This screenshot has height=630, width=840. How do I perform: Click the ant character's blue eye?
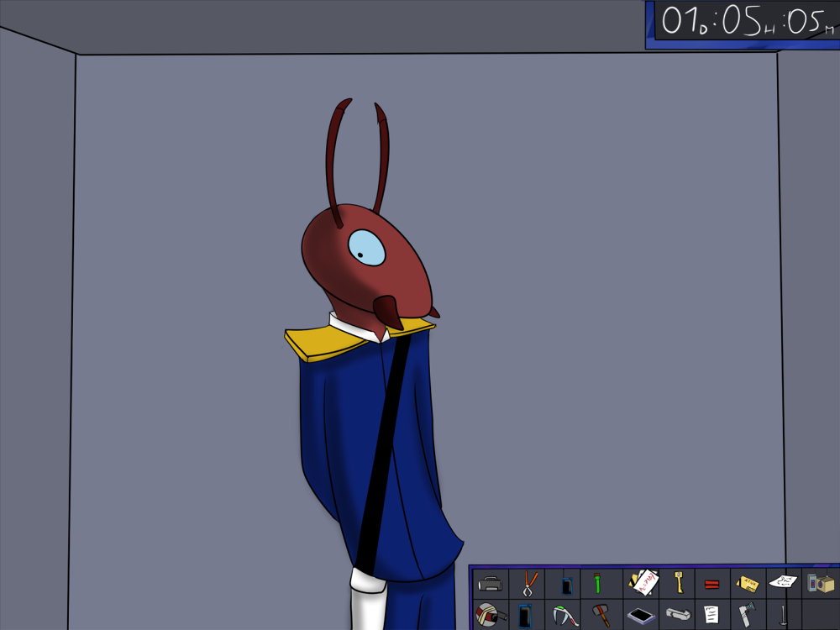367,248
